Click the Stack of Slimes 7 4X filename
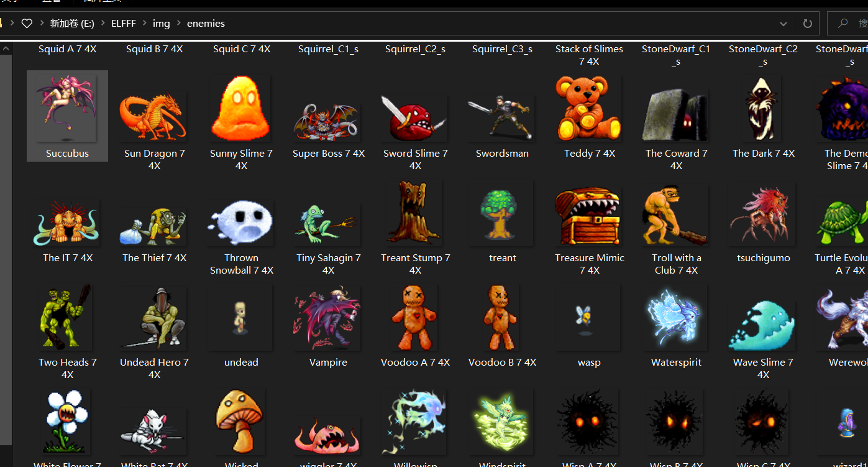868x467 pixels. 589,55
